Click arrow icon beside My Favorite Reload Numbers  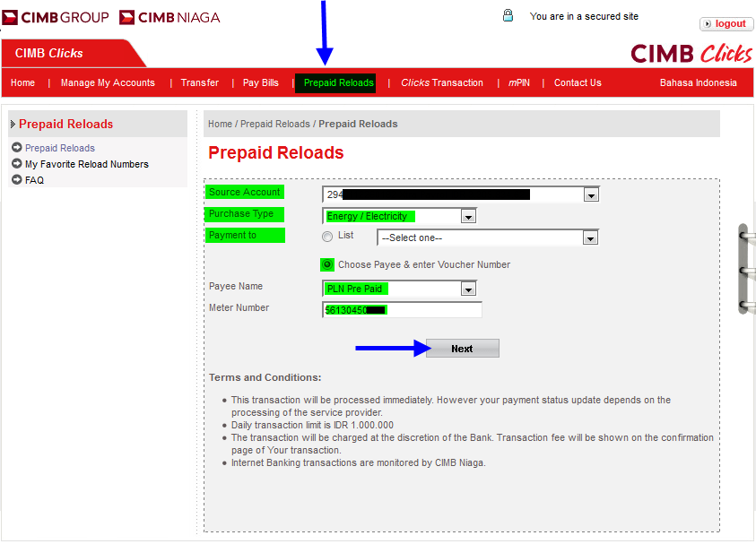point(17,163)
